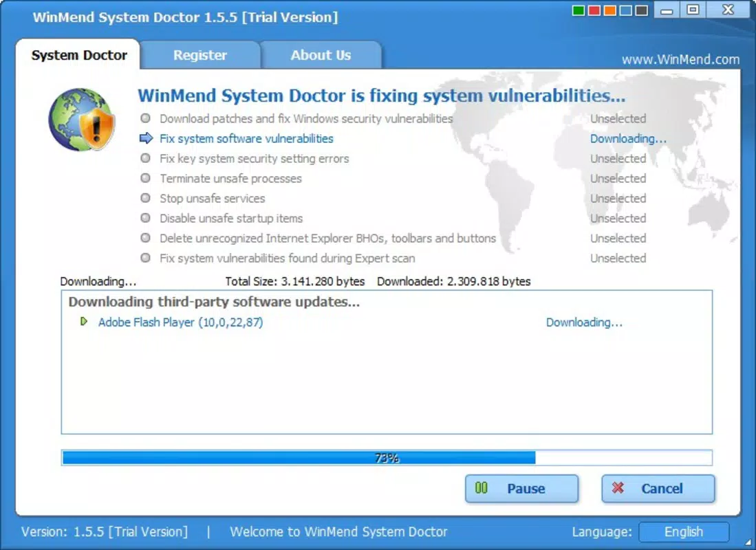This screenshot has width=756, height=550.
Task: Toggle Fix vulnerabilities found during Expert scan bullet
Action: tap(145, 258)
